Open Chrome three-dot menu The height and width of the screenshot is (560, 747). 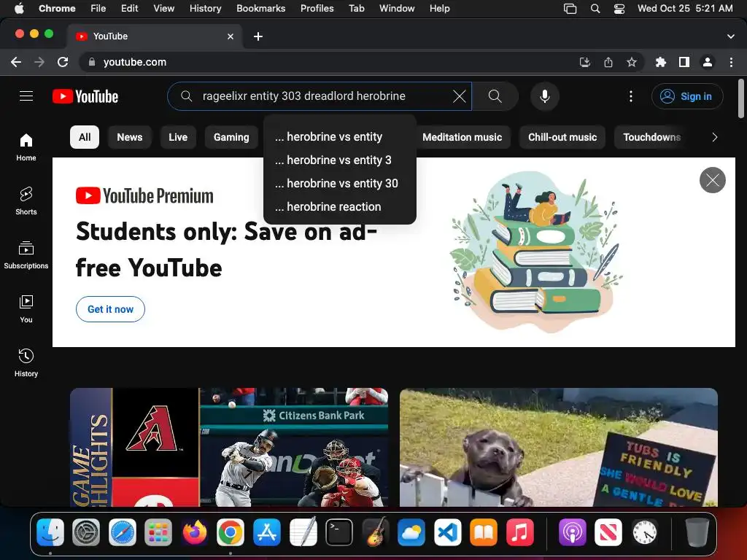pos(731,62)
